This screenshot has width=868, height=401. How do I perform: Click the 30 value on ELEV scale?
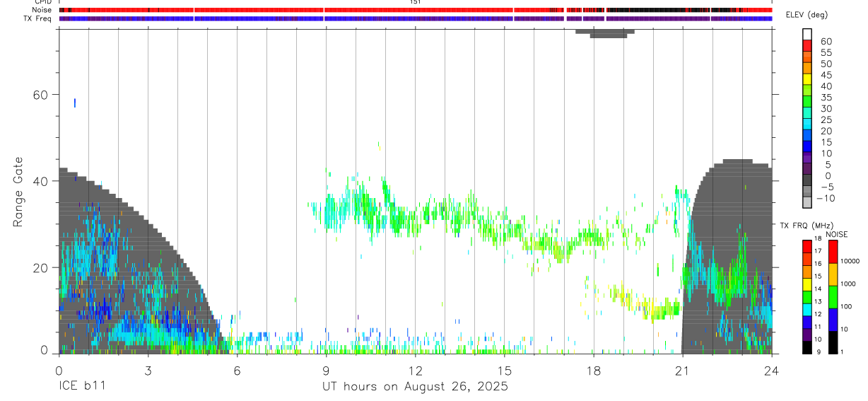point(826,109)
